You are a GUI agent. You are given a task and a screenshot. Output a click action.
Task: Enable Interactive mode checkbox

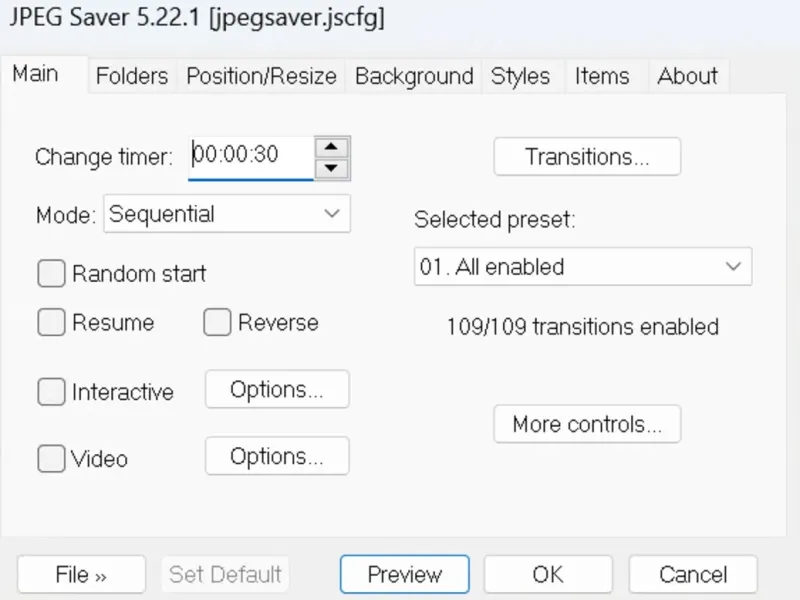coord(51,392)
